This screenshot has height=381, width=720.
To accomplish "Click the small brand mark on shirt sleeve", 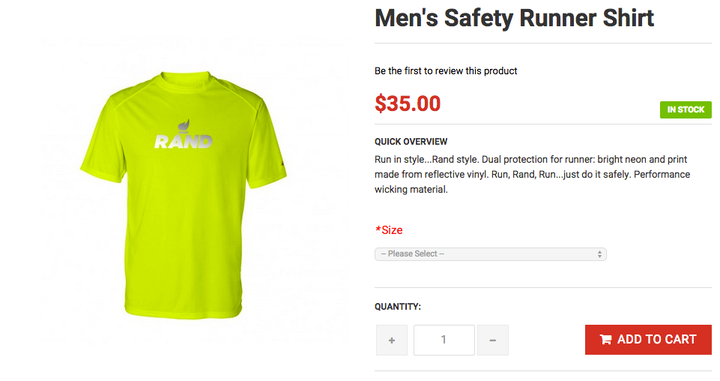I will (283, 162).
